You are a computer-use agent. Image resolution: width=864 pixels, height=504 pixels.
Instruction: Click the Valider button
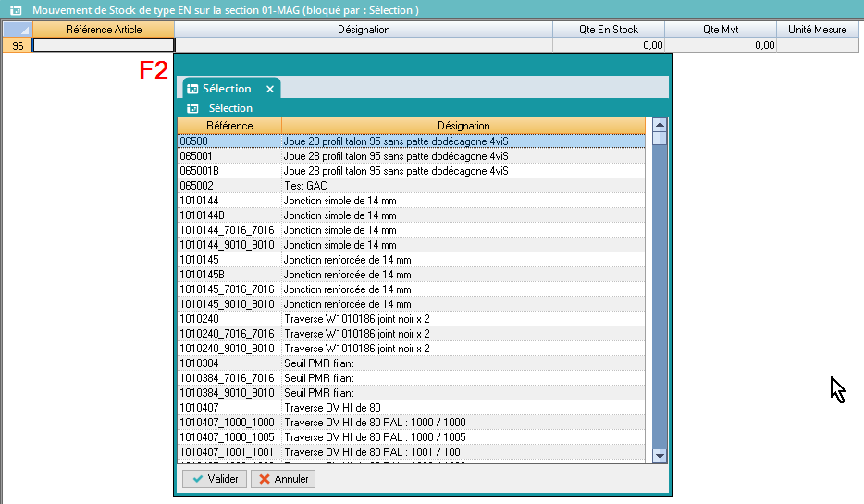[x=214, y=479]
